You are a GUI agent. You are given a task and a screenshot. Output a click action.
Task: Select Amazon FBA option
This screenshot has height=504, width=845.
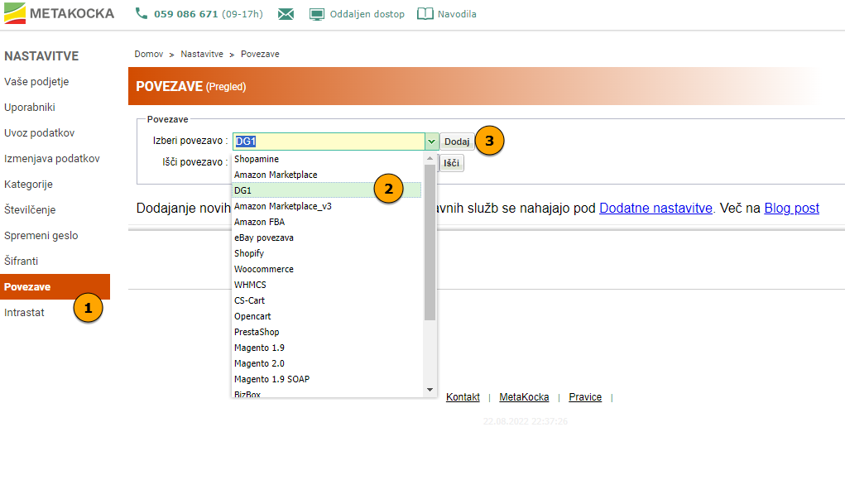[327, 222]
